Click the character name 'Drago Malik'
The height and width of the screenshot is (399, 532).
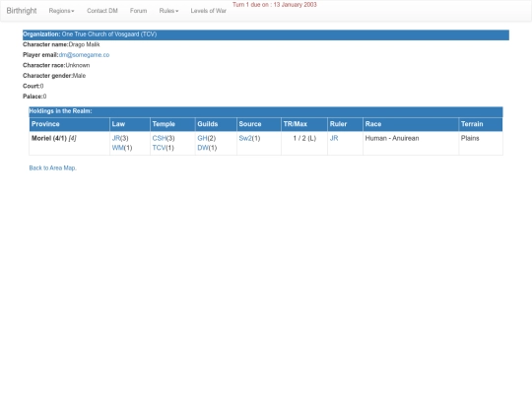84,44
